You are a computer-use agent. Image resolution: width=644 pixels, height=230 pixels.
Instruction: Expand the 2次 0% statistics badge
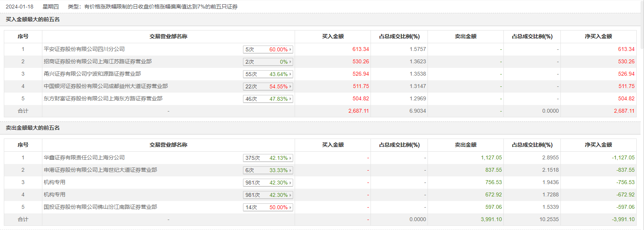(x=268, y=62)
